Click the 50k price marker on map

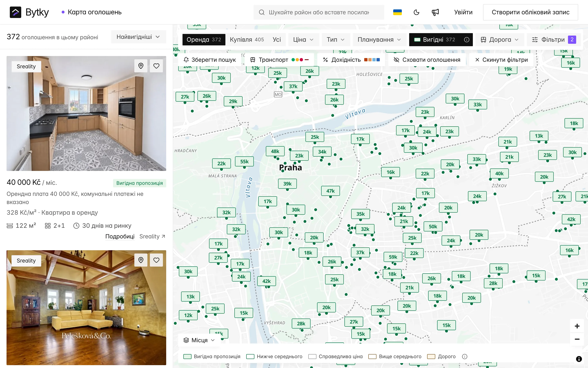click(x=433, y=226)
